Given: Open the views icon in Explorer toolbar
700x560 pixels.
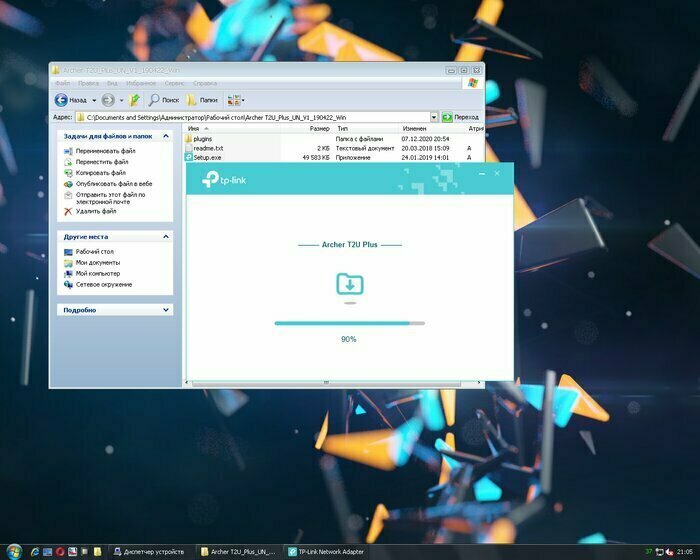Looking at the screenshot, I should pos(233,100).
